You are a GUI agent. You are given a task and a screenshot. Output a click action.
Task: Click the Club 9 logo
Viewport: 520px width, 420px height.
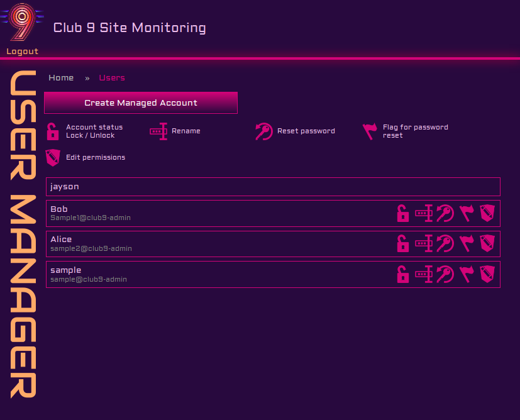23,23
